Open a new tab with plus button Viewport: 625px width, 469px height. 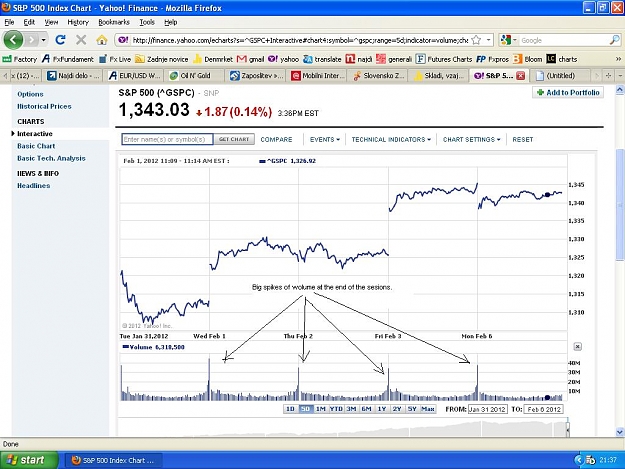pyautogui.click(x=608, y=75)
